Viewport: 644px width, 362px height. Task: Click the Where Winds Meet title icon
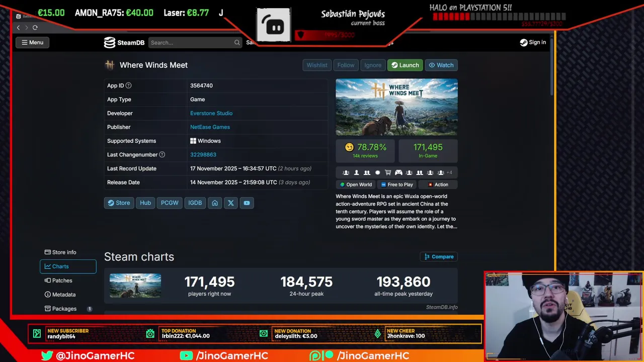pos(109,65)
